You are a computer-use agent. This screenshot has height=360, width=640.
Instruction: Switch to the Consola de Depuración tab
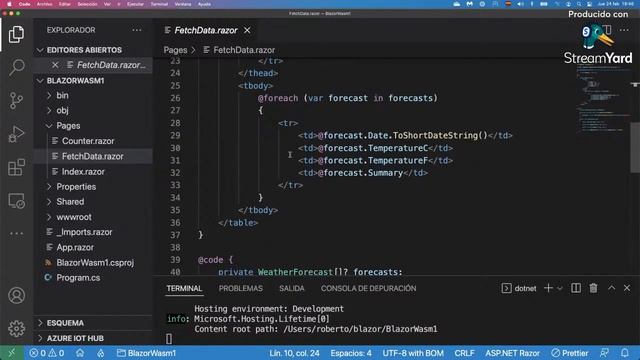coord(368,288)
